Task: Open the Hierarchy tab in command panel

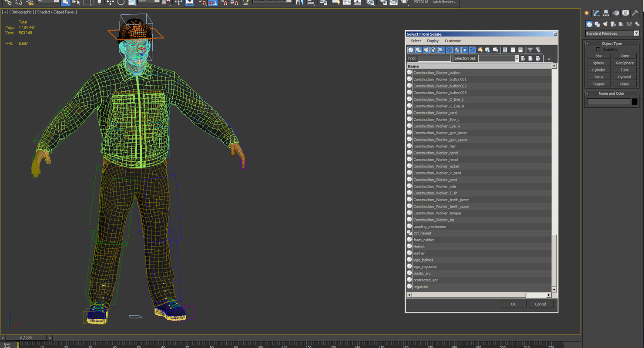Action: coord(606,13)
